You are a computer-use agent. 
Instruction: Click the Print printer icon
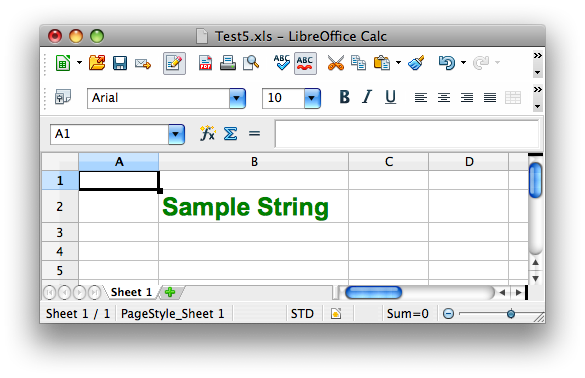click(x=228, y=63)
